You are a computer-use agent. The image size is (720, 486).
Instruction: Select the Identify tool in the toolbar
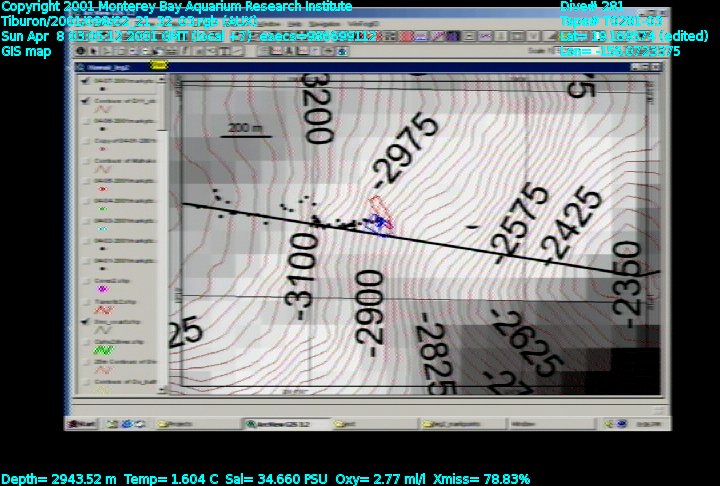tap(80, 52)
